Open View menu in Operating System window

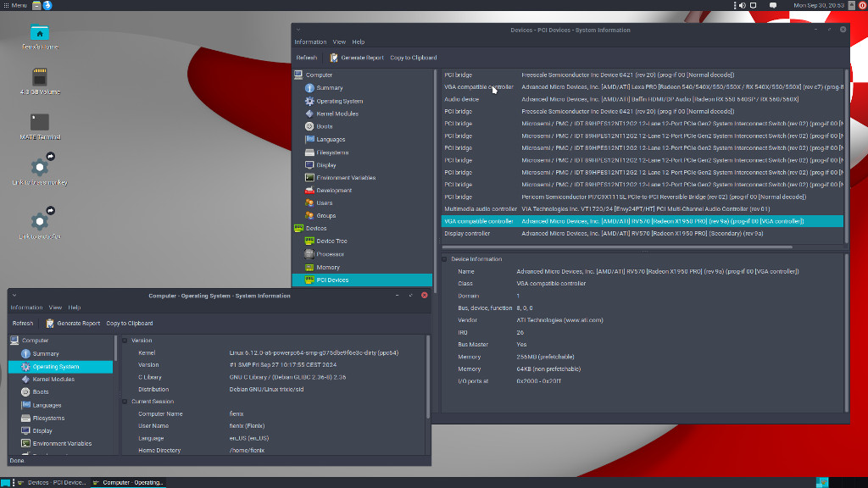pos(55,308)
